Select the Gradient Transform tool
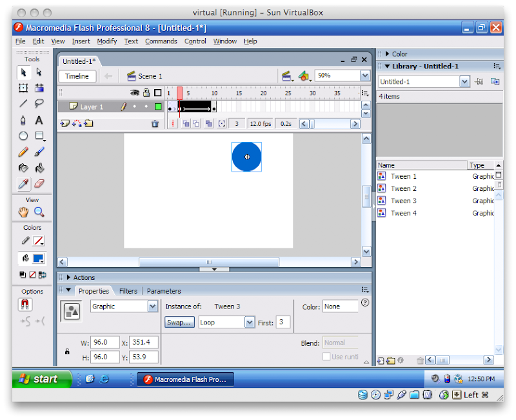The image size is (516, 420). coord(39,88)
